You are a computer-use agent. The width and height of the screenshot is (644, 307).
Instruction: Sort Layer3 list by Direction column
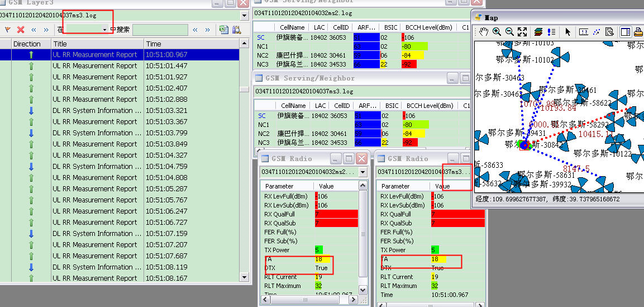tap(31, 44)
